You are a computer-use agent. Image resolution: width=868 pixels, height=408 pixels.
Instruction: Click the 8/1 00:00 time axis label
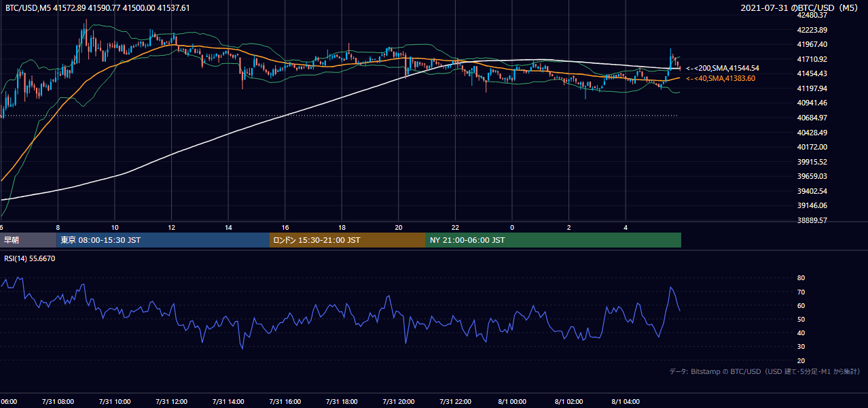(x=512, y=402)
